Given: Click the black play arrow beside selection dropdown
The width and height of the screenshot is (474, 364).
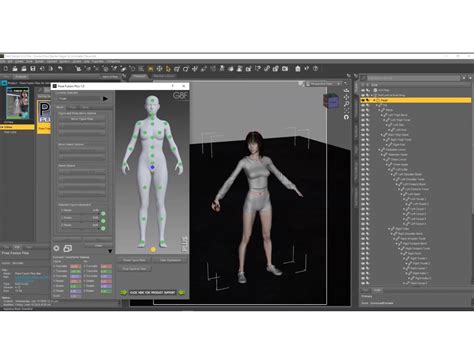Looking at the screenshot, I should click(105, 99).
